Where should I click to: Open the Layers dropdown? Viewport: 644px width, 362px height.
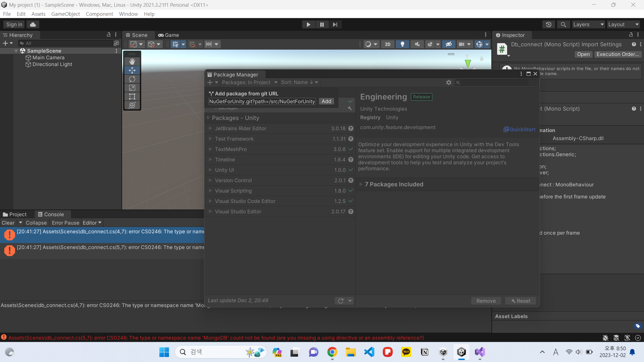coord(588,24)
